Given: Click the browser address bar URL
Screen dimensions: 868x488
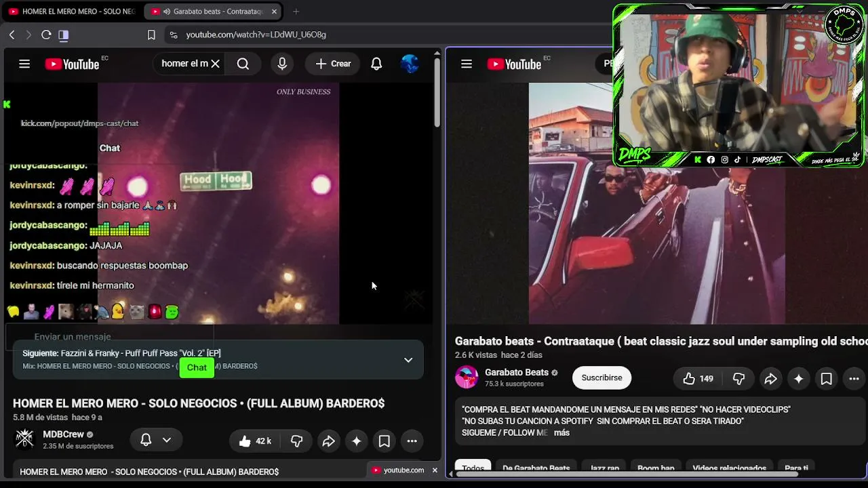Looking at the screenshot, I should (x=256, y=35).
